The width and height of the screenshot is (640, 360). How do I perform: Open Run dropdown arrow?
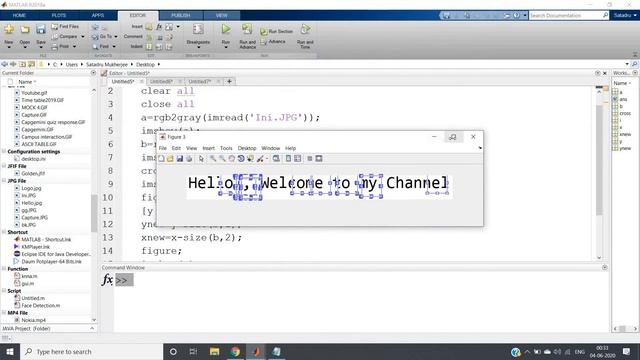click(226, 47)
